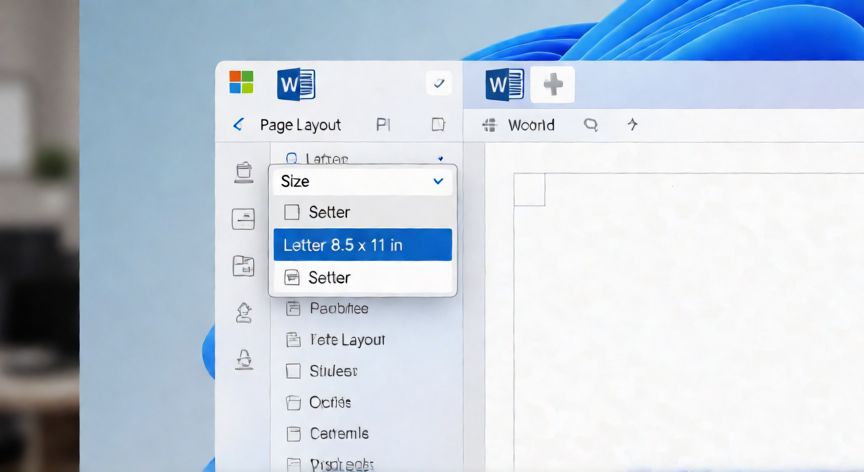Open the Page Layout heading

click(x=300, y=125)
